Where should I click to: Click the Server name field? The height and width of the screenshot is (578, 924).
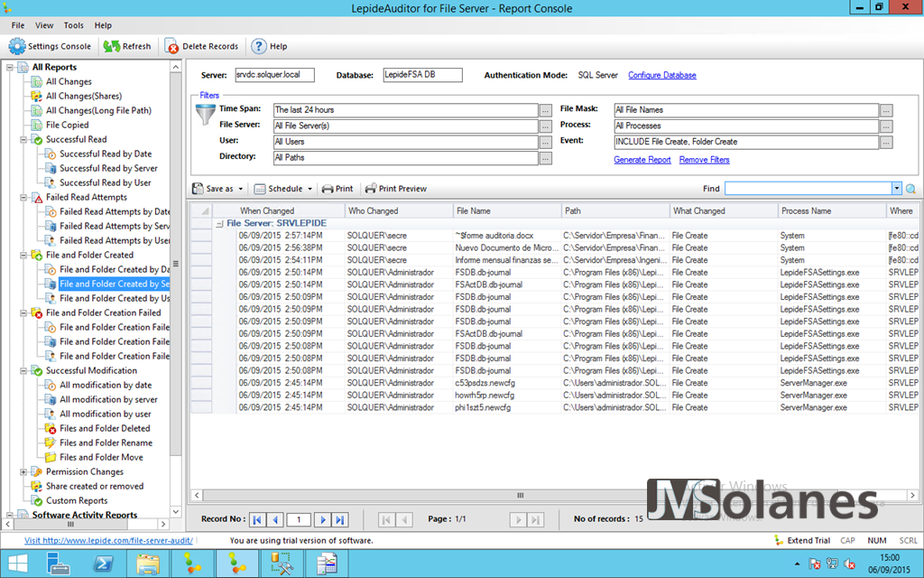pos(274,75)
